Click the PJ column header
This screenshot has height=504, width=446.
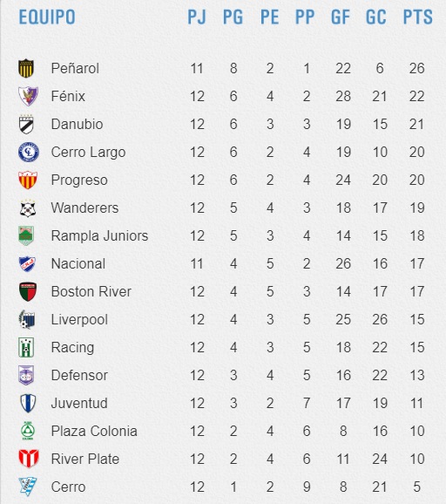pyautogui.click(x=197, y=17)
